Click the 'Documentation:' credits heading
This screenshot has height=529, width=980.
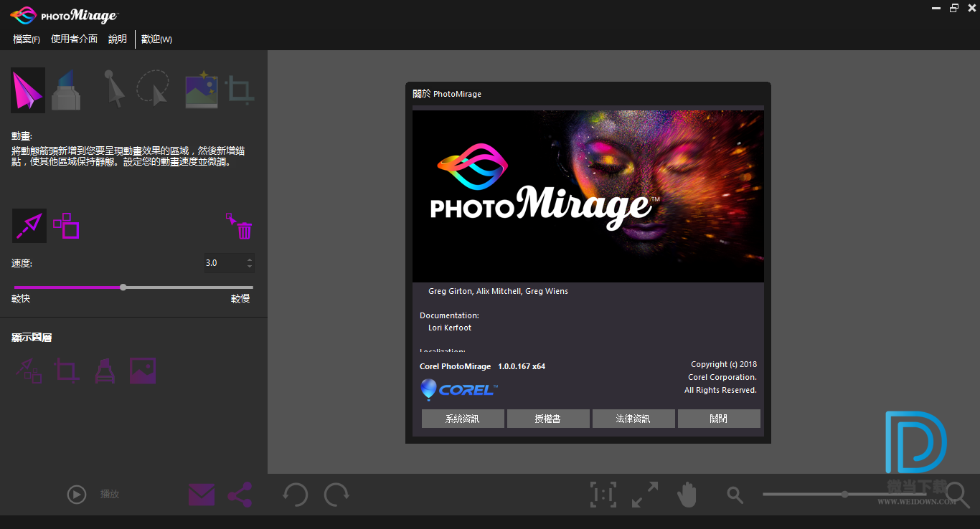pyautogui.click(x=449, y=315)
